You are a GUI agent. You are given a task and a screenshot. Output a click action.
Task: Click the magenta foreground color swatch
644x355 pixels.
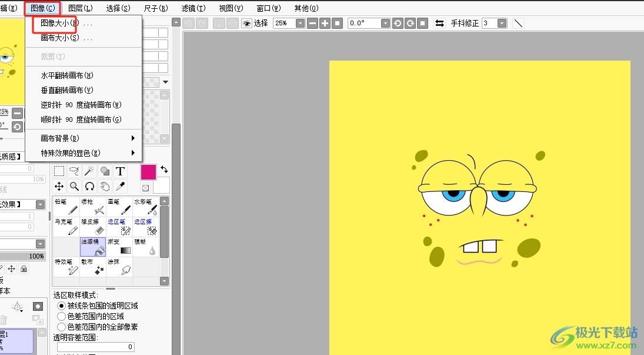(x=148, y=172)
